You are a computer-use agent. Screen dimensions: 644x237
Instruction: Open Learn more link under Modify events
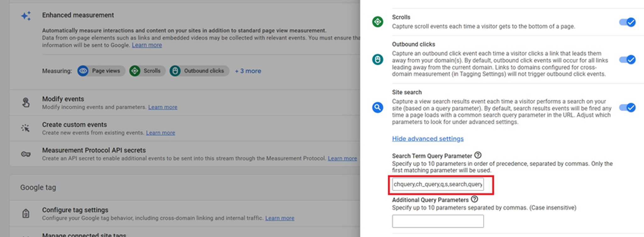coord(163,107)
